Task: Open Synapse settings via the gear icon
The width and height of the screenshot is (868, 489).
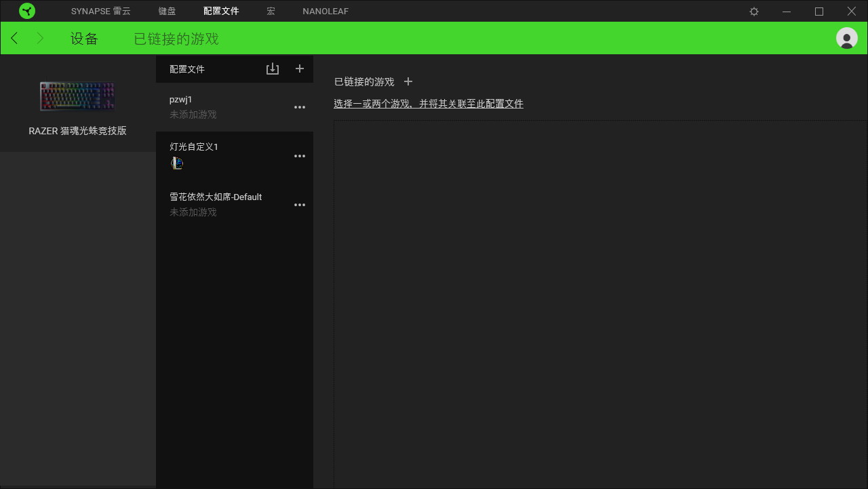Action: (x=753, y=11)
